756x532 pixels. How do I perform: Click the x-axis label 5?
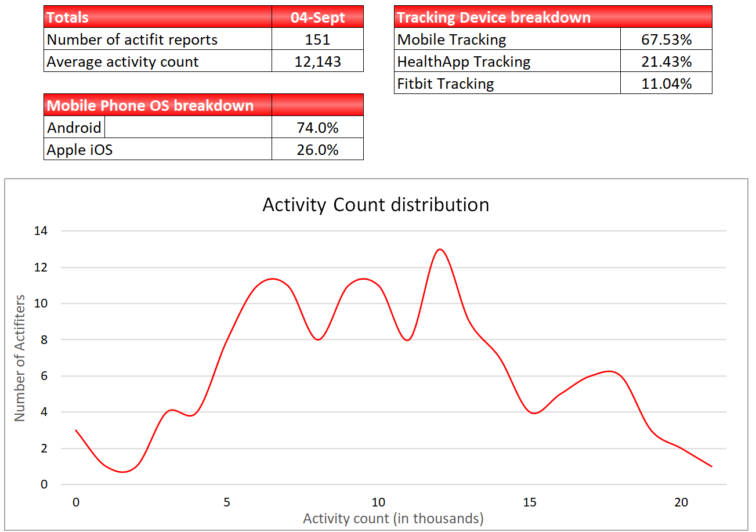[227, 502]
